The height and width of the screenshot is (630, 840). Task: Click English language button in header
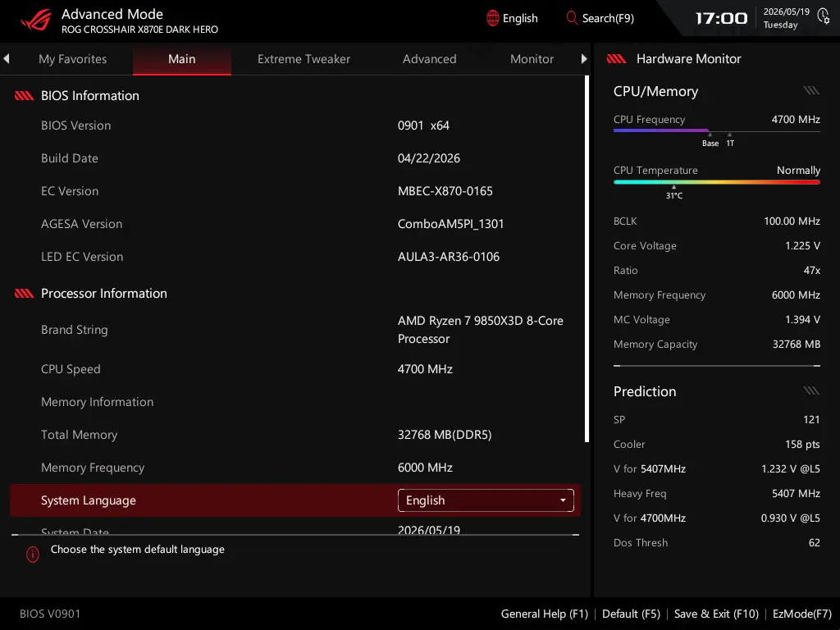[x=512, y=18]
